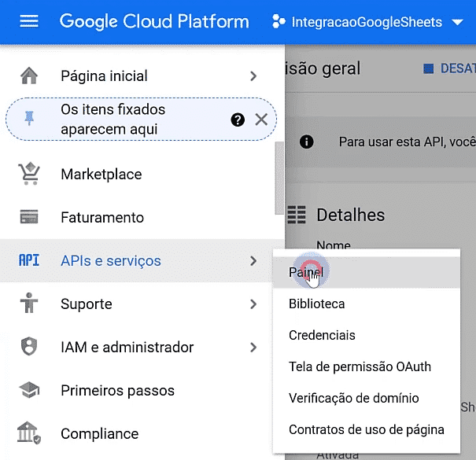Expand IAM e administrador submenu arrow
This screenshot has height=460, width=476.
[253, 348]
